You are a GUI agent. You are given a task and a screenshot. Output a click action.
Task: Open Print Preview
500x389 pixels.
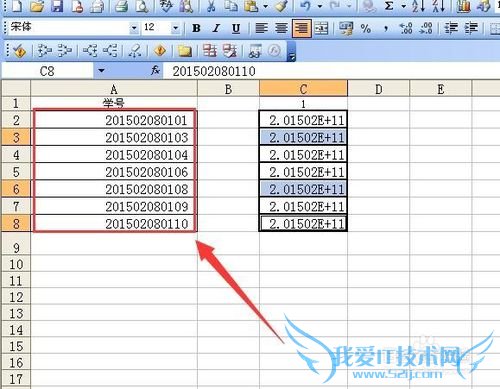point(142,7)
